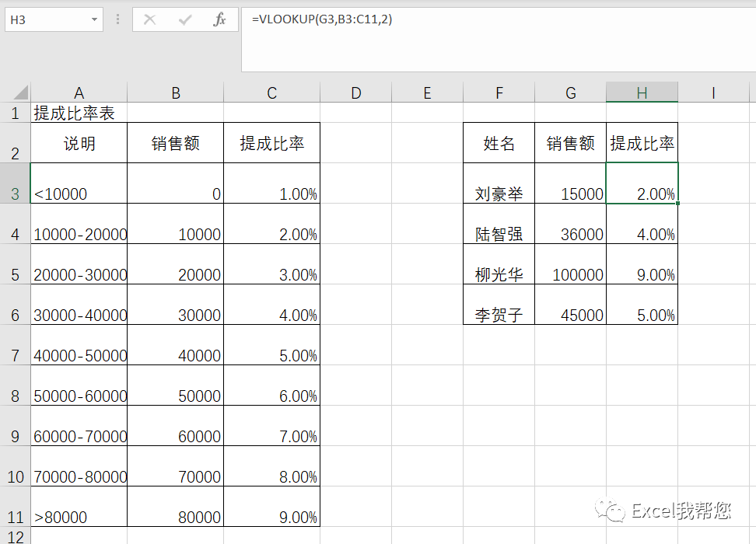
Task: Click the Cancel X icon in formula bar
Action: point(150,19)
